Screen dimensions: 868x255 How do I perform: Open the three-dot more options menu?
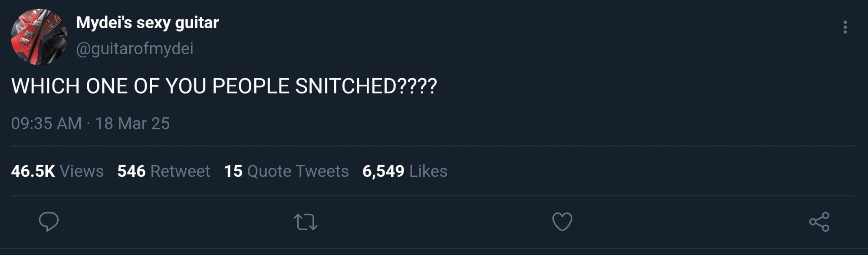(845, 27)
